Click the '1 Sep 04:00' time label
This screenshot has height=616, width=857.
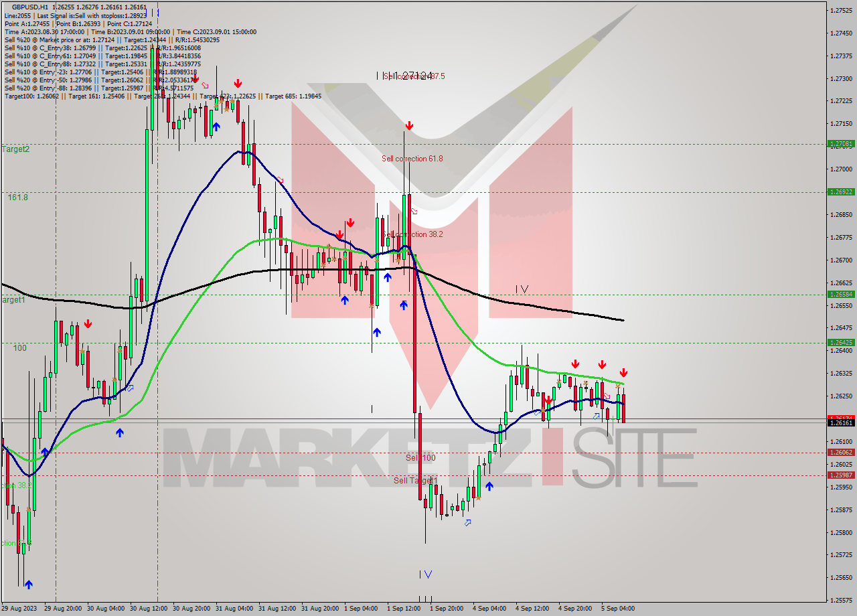point(360,609)
